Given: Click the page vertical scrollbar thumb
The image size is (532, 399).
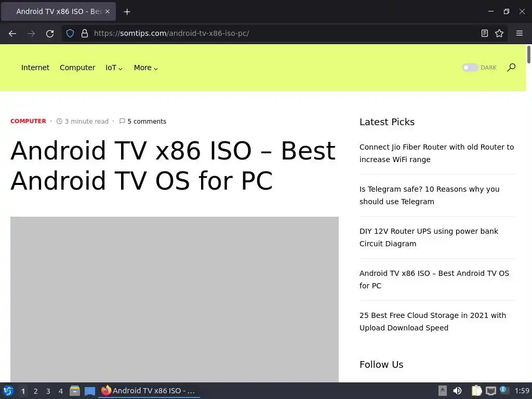Looking at the screenshot, I should (x=528, y=54).
